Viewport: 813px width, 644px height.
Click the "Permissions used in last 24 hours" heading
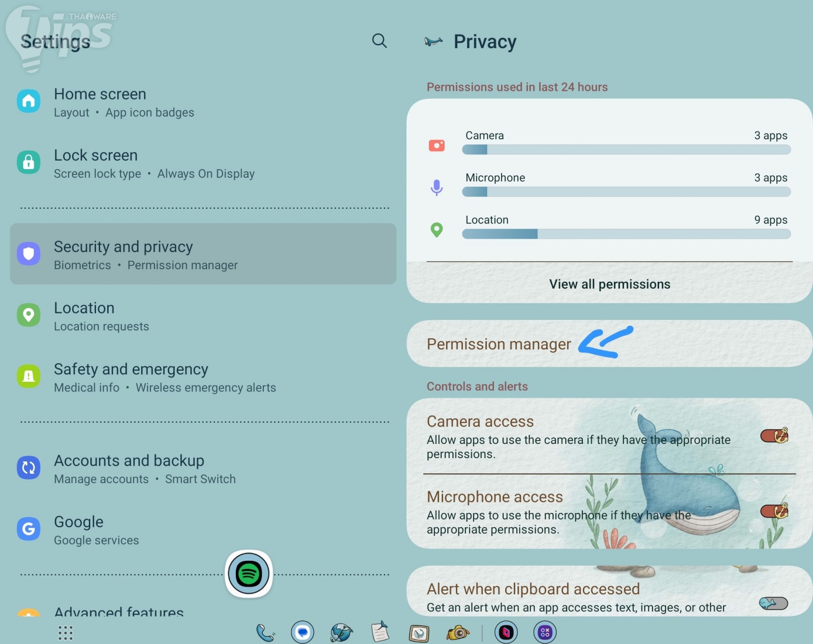(517, 87)
